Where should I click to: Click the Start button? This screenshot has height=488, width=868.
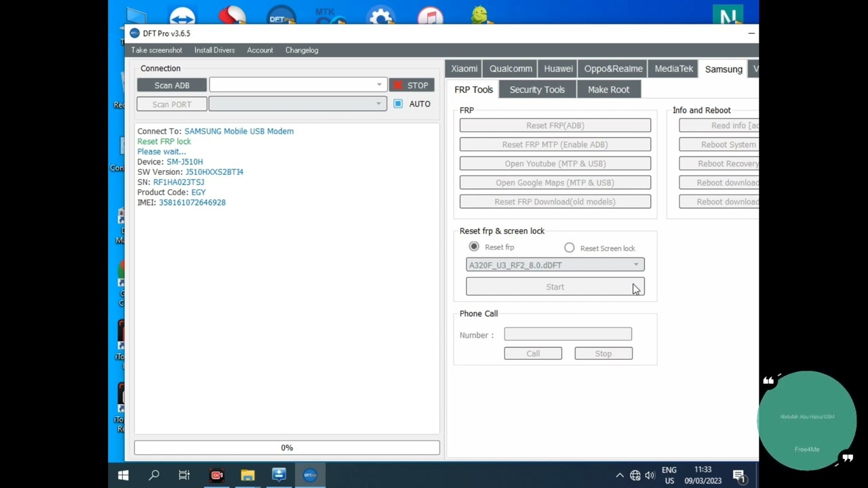tap(555, 287)
